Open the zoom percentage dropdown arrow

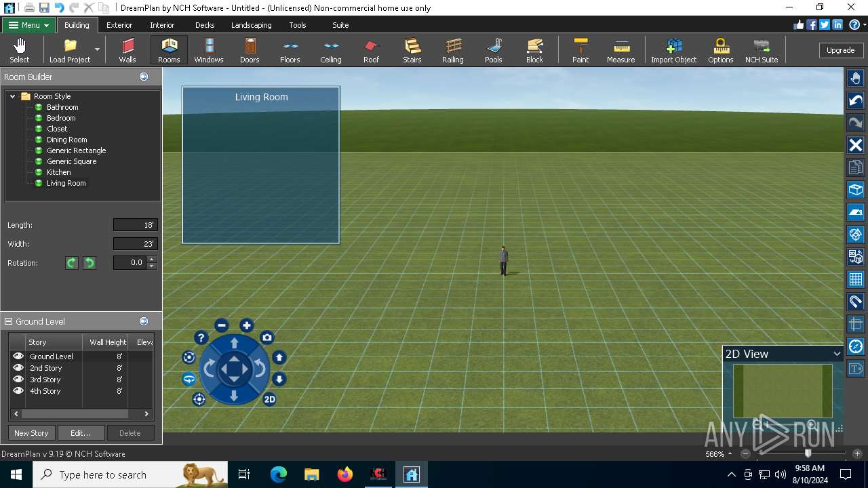click(730, 454)
